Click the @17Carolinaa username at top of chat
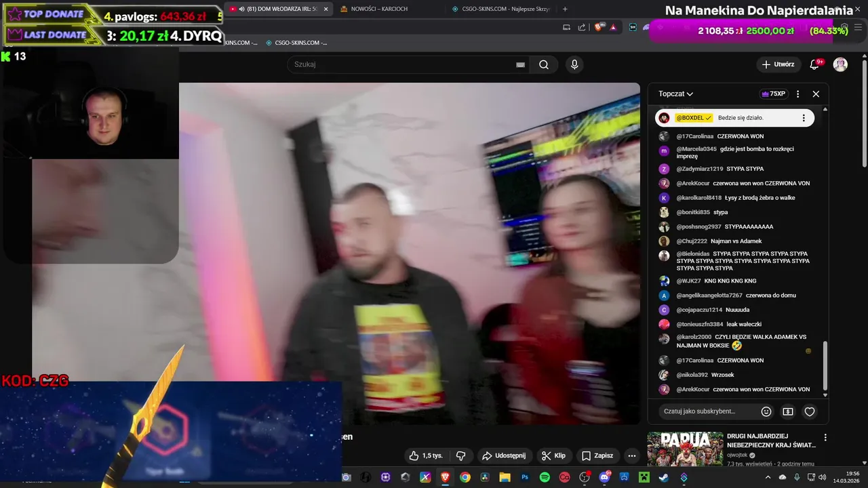Screen dimensions: 868x488 695,136
